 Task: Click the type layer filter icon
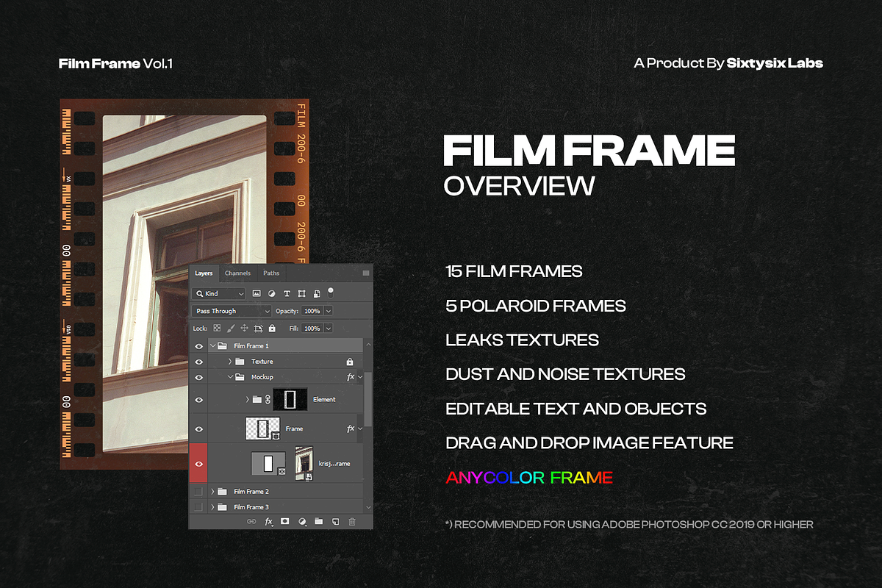tap(287, 293)
